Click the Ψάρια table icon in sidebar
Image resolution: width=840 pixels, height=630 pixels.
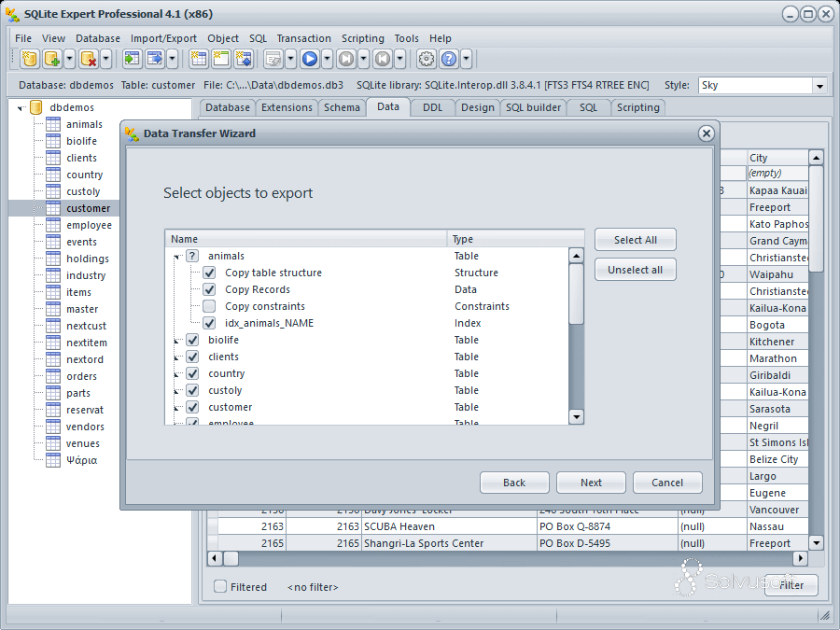(x=53, y=460)
